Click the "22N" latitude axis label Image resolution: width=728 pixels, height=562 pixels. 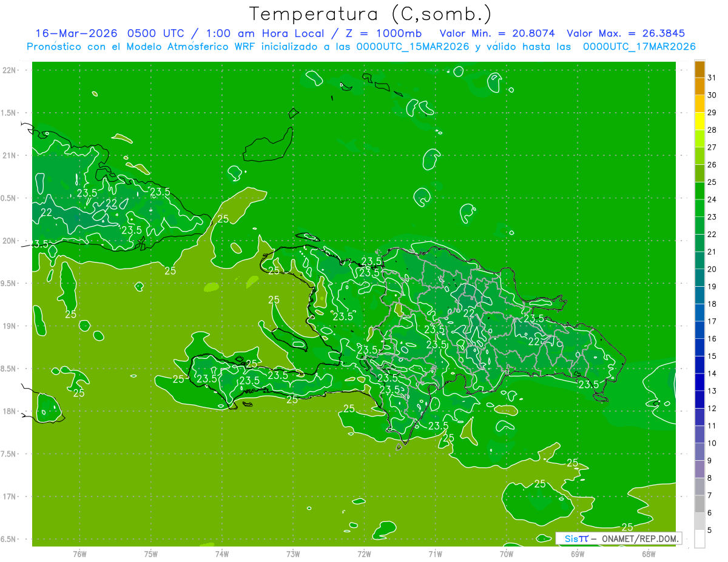tap(10, 70)
